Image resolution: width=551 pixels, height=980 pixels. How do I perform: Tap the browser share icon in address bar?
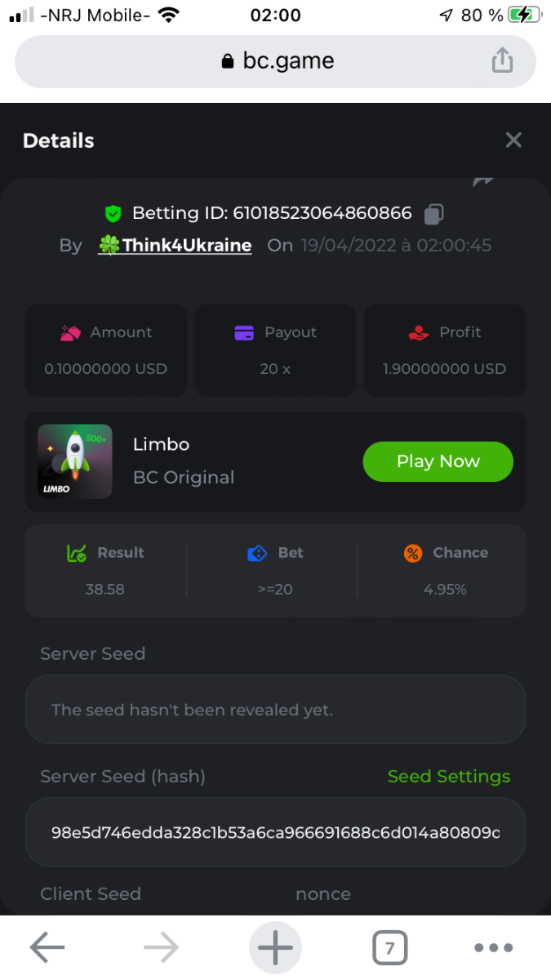(502, 60)
